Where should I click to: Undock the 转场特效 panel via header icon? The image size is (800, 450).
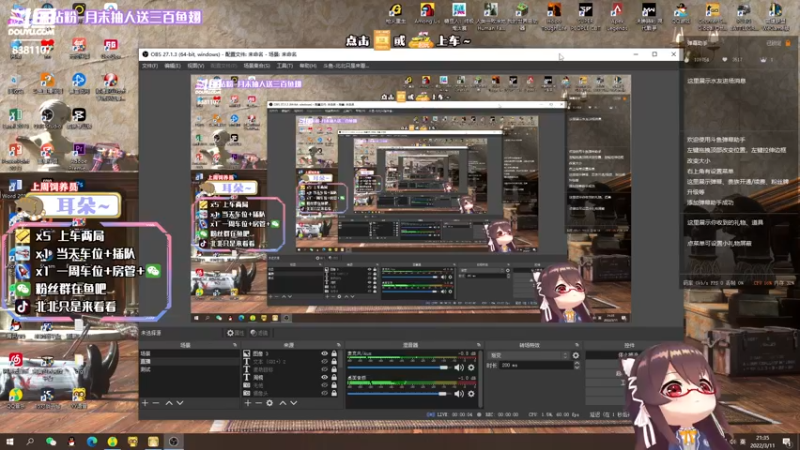click(x=577, y=345)
